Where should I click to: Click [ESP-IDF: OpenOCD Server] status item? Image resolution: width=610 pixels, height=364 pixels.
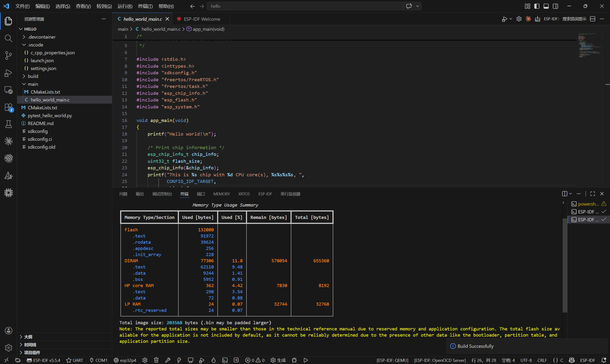440,360
